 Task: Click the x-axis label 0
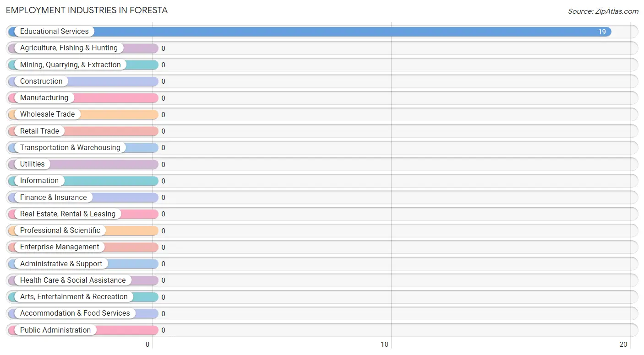(147, 344)
